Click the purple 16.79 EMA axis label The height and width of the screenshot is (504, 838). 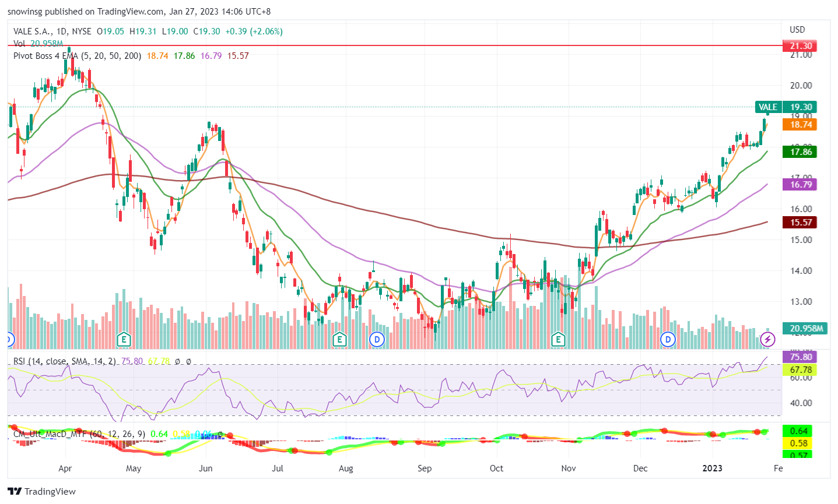[801, 184]
